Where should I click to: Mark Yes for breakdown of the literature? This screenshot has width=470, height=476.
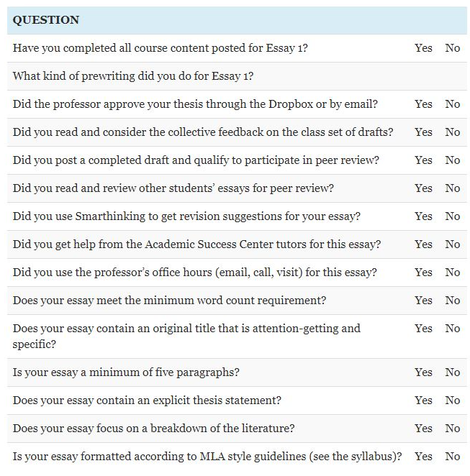pyautogui.click(x=423, y=429)
